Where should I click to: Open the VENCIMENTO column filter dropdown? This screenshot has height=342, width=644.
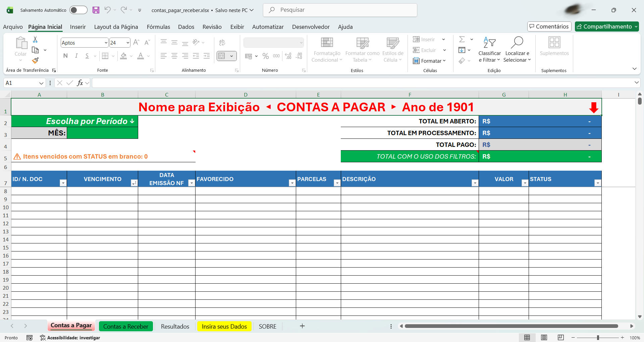(134, 183)
